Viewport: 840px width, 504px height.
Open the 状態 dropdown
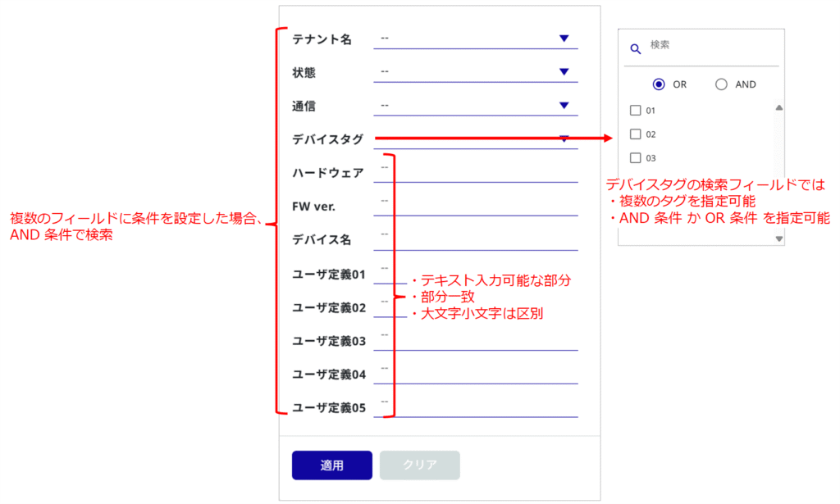pos(476,72)
